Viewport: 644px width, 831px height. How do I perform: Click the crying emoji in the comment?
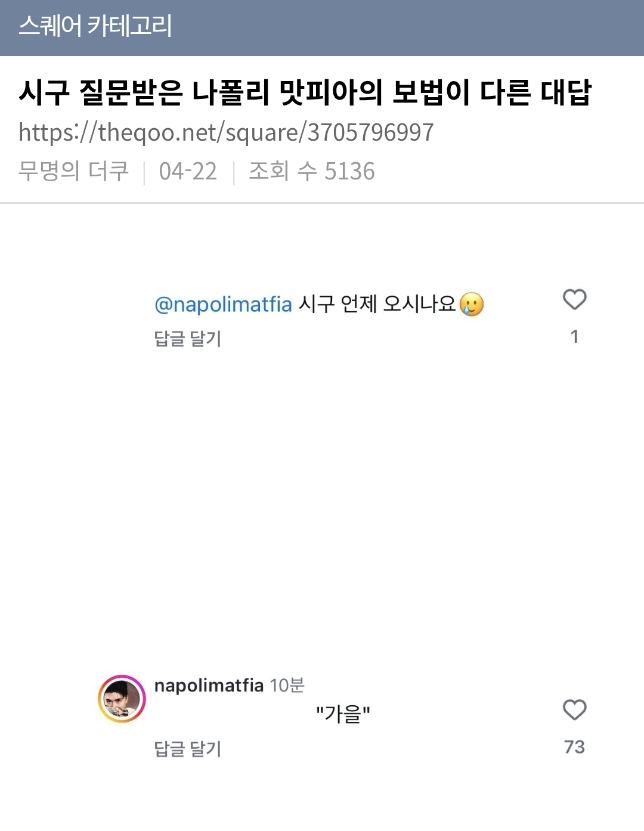pyautogui.click(x=472, y=305)
